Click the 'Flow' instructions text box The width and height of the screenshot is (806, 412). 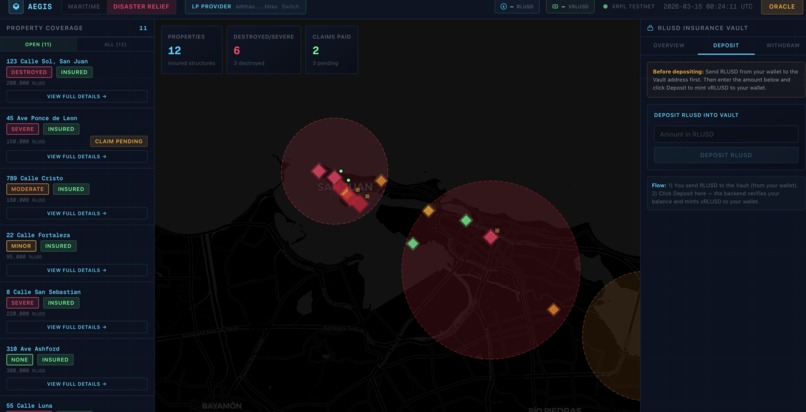[x=726, y=193]
